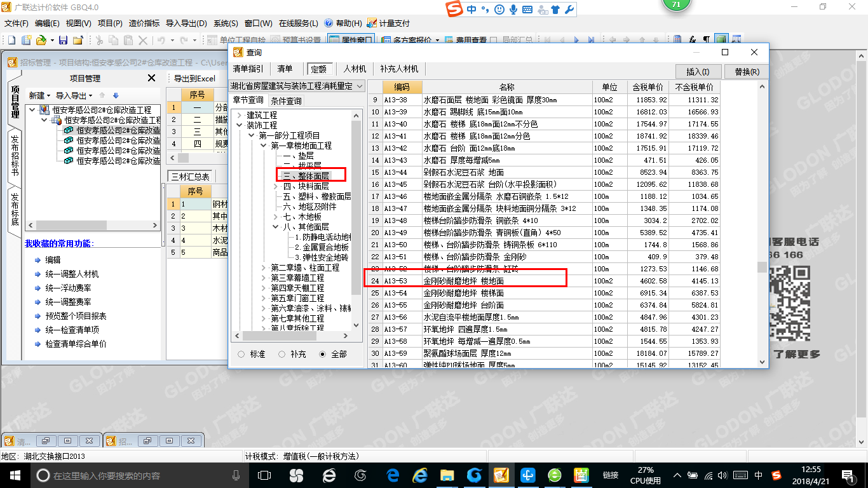Open File Explorer from the taskbar
Image resolution: width=868 pixels, height=488 pixels.
[447, 475]
